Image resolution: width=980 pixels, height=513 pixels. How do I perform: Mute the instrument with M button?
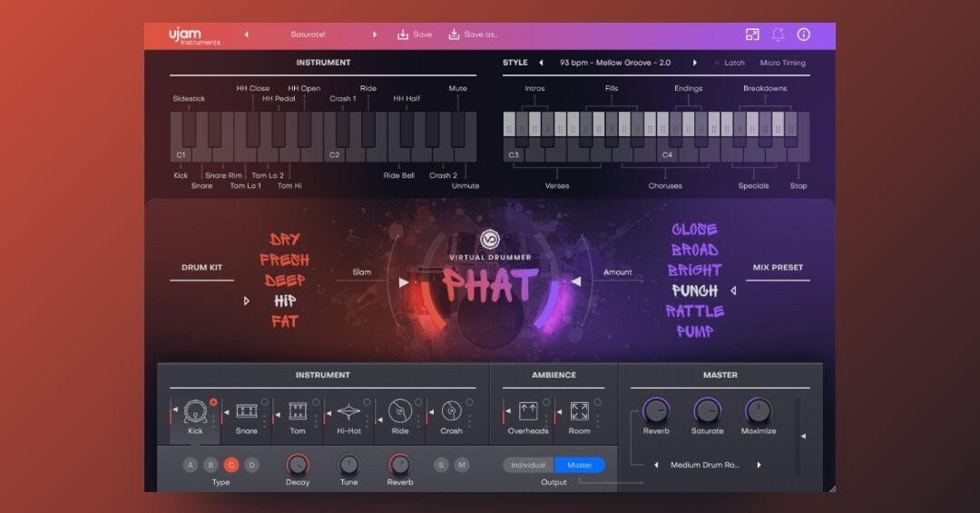[x=462, y=465]
